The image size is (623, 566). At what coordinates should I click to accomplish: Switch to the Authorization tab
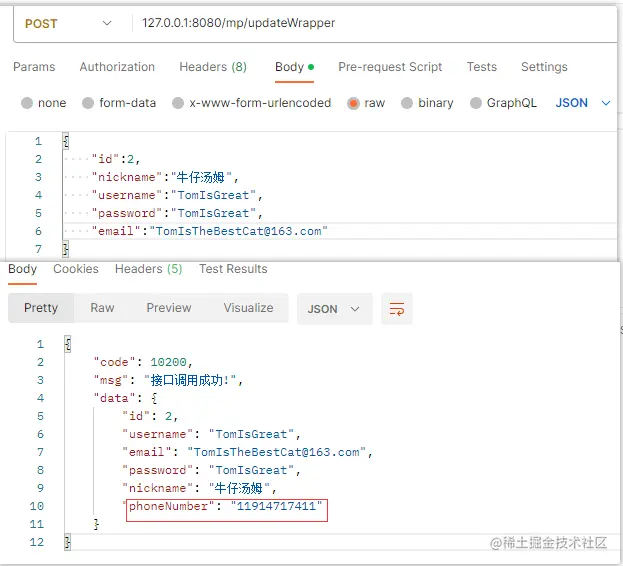(x=117, y=67)
